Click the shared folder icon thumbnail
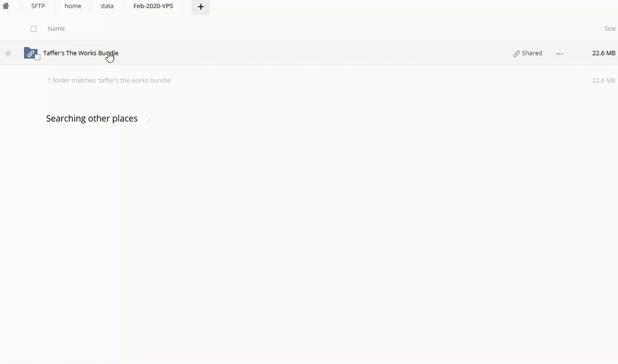 pos(30,53)
